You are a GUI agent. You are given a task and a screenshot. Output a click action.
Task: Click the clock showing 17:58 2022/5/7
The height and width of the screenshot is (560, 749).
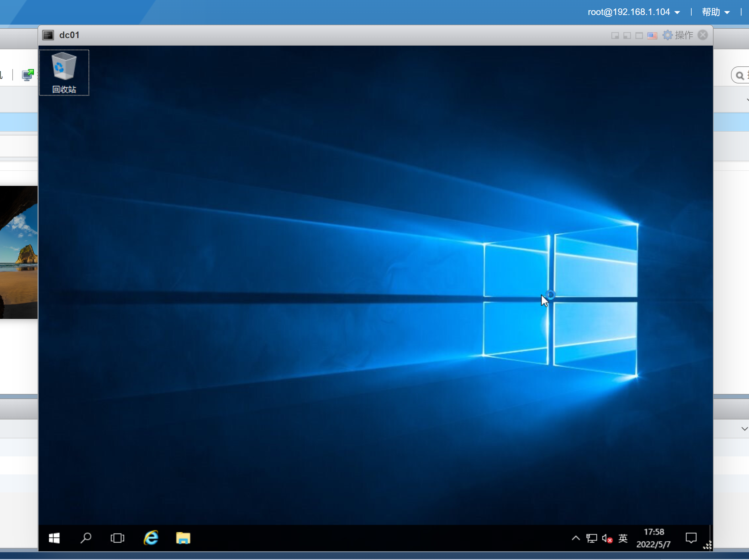[653, 538]
